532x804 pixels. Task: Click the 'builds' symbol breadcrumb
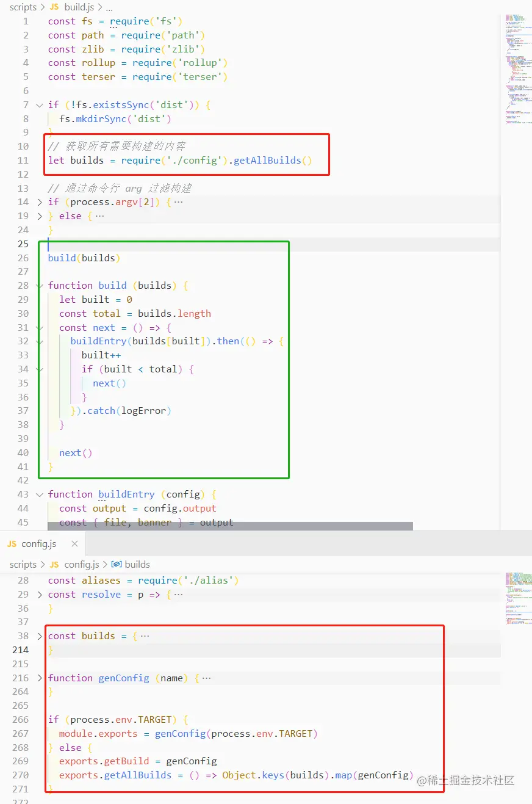[x=137, y=564]
